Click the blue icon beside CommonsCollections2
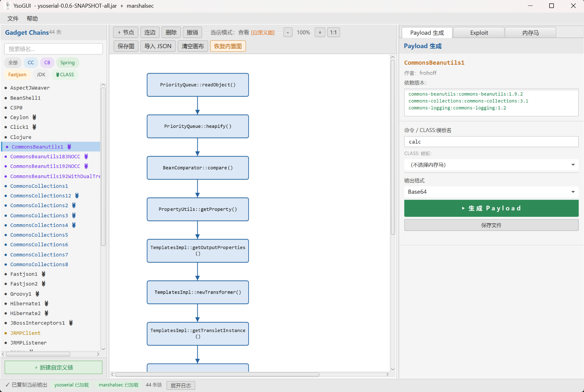This screenshot has width=584, height=392. (x=74, y=205)
